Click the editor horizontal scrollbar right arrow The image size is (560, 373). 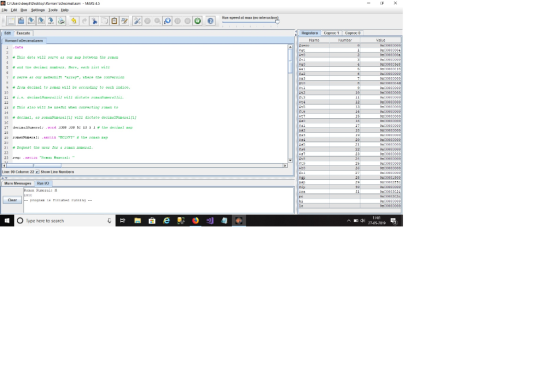(285, 165)
